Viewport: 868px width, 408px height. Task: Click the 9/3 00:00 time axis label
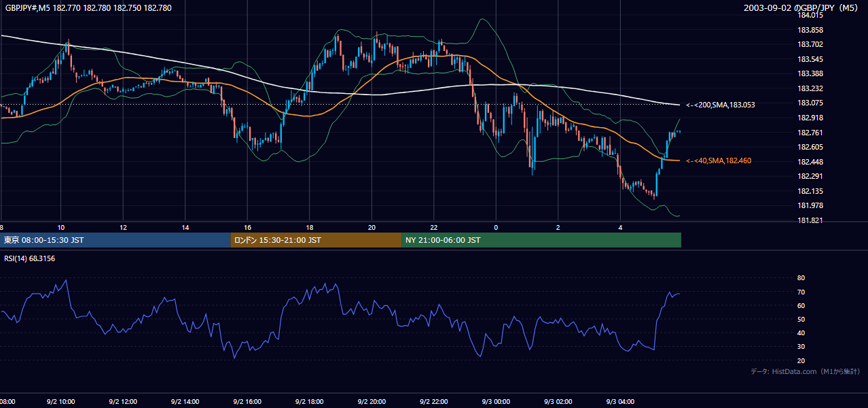[496, 401]
